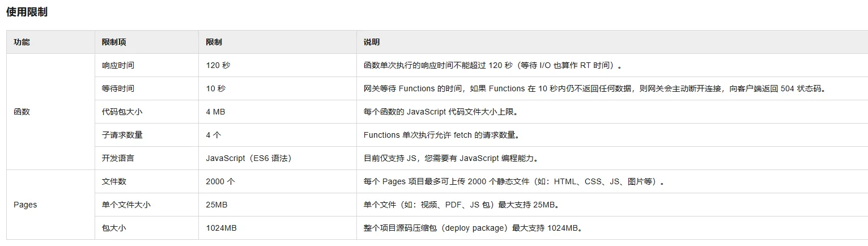Click the JavaScript（ES6 语法）value cell
The width and height of the screenshot is (868, 246).
249,158
